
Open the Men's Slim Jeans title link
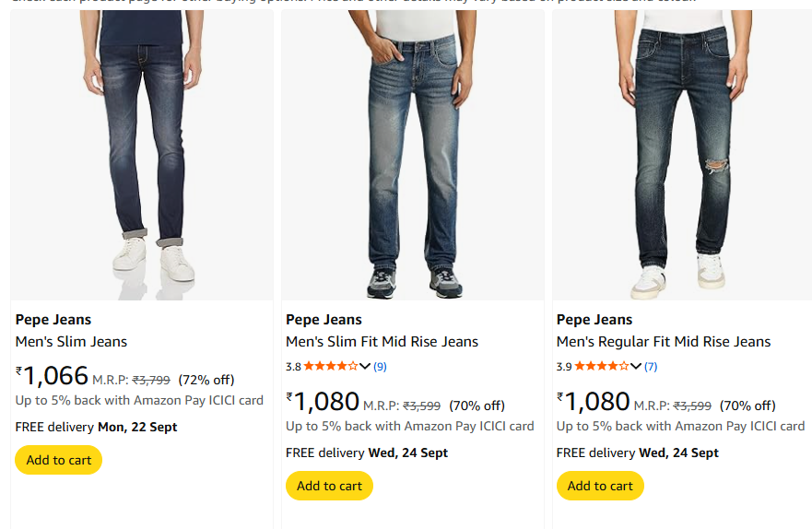[71, 341]
